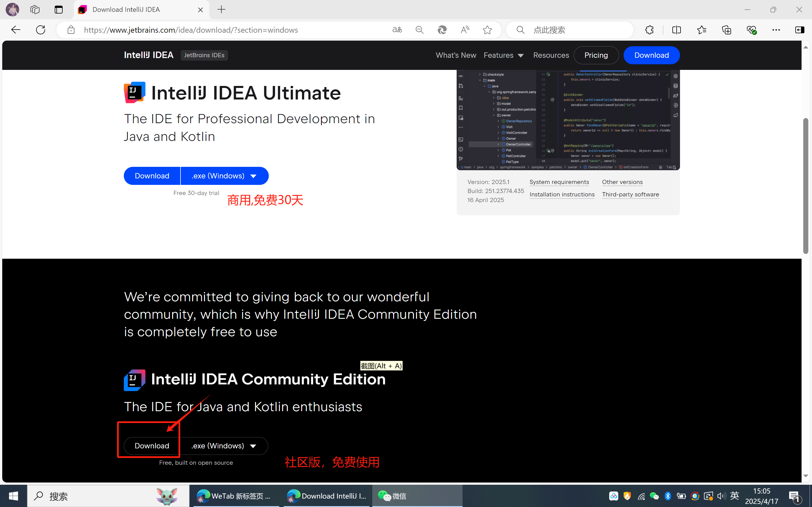
Task: Toggle the browser sidebar icon
Action: click(x=800, y=30)
